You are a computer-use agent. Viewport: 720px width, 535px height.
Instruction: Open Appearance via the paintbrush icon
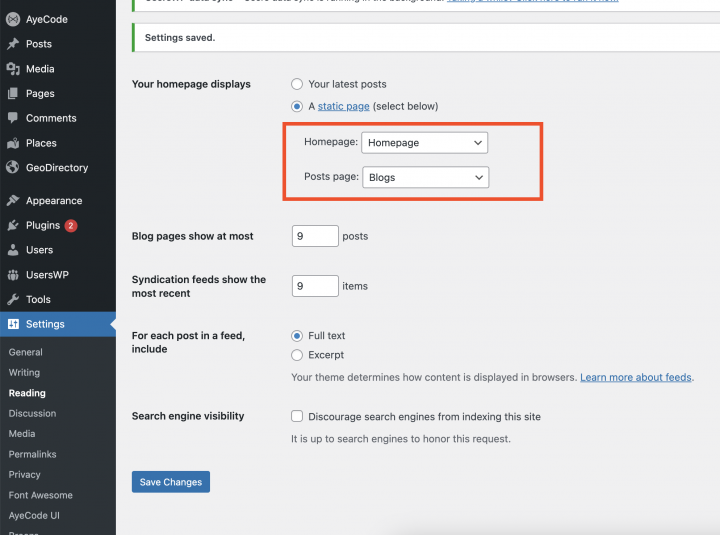pyautogui.click(x=13, y=201)
